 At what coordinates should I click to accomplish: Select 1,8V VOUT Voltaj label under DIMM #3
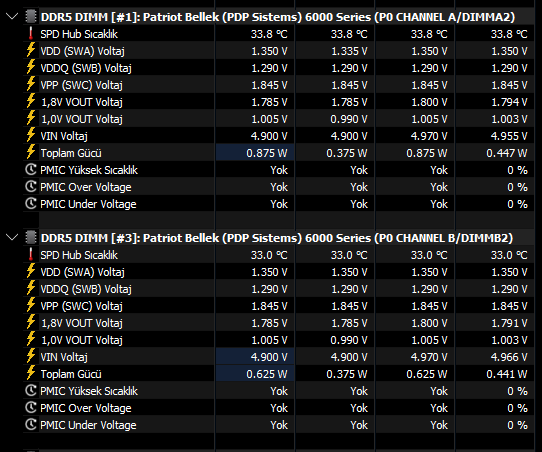point(82,323)
